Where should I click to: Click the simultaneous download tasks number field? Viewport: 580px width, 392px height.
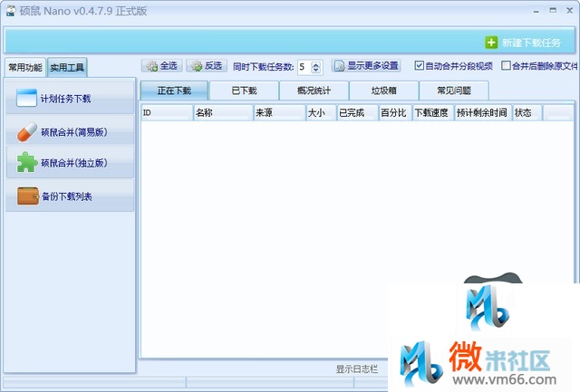304,67
